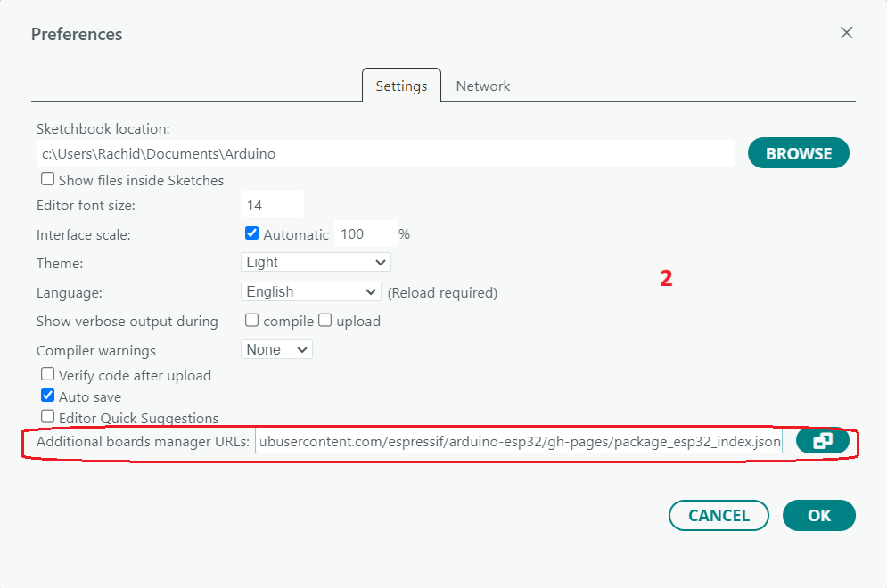
Task: Click the BROWSE button
Action: click(798, 153)
